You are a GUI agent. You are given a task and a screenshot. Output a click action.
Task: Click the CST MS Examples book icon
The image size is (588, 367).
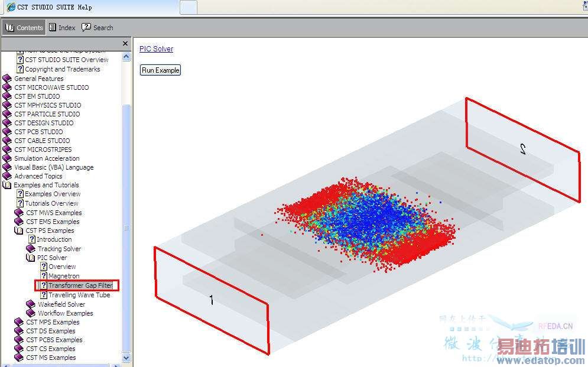(x=19, y=358)
